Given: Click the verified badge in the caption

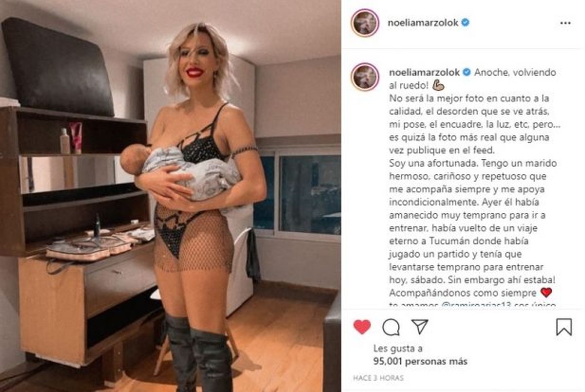Looking at the screenshot, I should 466,72.
